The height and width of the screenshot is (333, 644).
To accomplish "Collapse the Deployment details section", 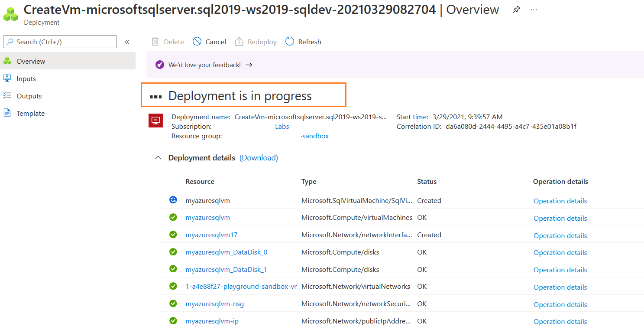I will (159, 158).
